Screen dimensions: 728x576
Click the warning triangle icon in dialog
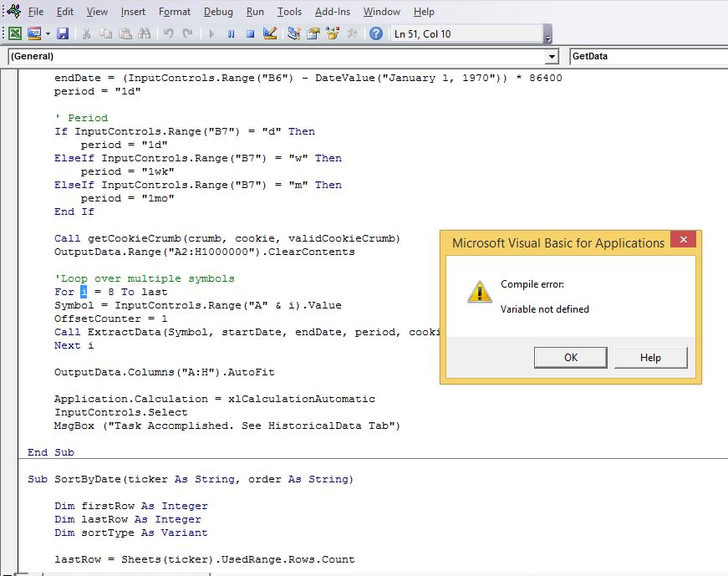480,292
